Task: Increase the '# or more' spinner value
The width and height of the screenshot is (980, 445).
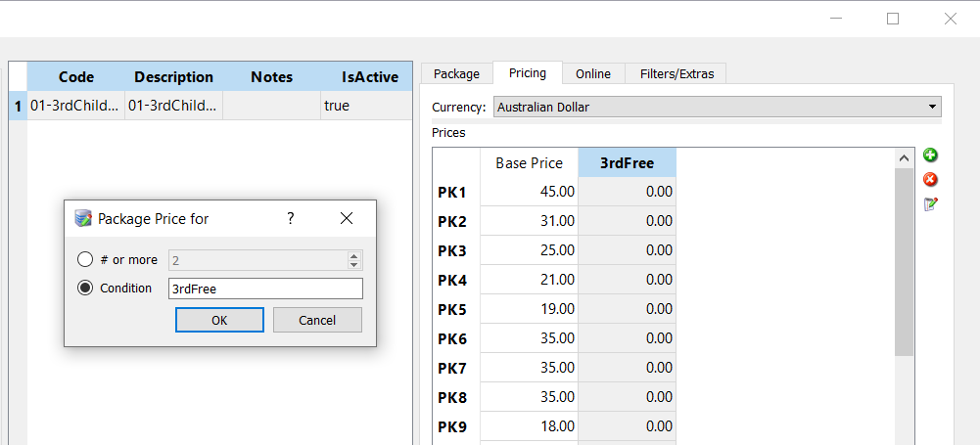Action: (x=353, y=256)
